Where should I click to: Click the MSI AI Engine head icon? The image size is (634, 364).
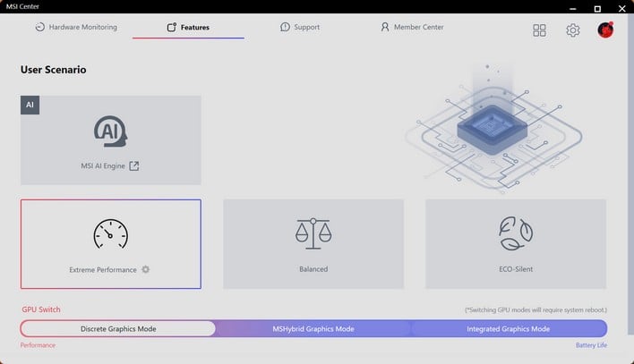pos(111,131)
